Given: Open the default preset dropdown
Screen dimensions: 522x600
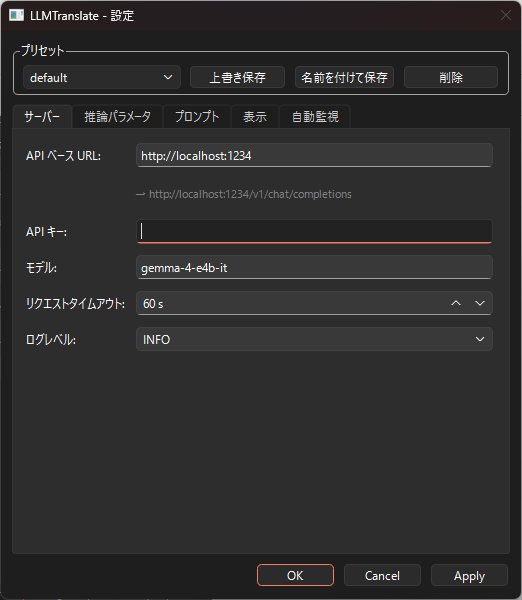Looking at the screenshot, I should (x=102, y=77).
